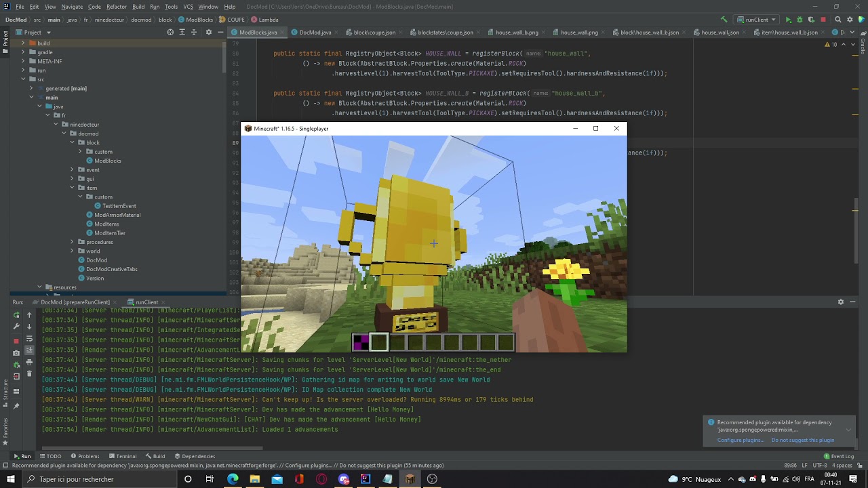Pin the Run tab with the pin icon
This screenshot has height=488, width=868.
[x=17, y=406]
